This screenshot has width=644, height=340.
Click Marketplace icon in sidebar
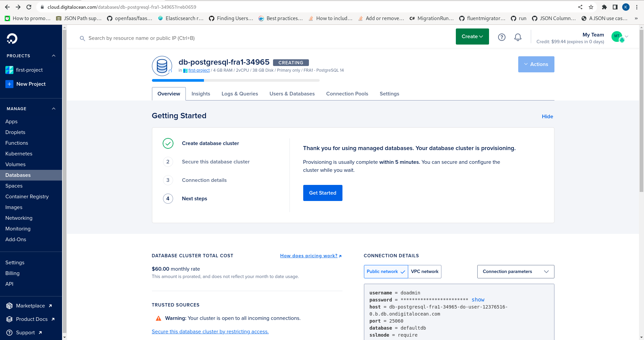pos(9,306)
